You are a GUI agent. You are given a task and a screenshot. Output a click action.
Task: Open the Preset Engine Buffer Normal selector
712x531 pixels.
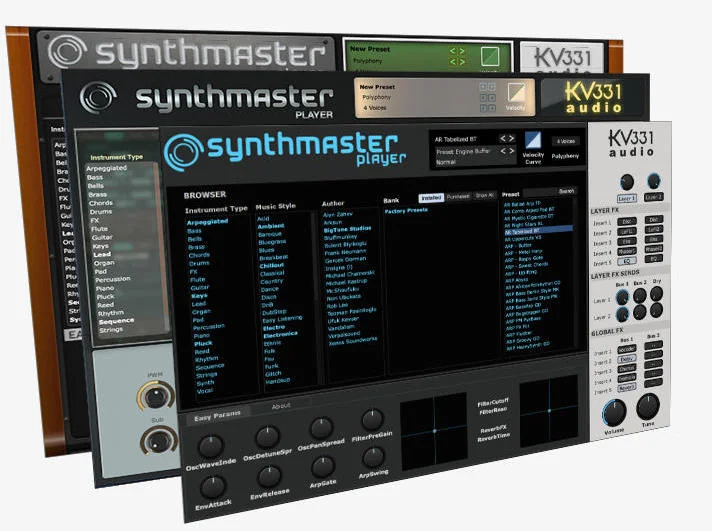pyautogui.click(x=466, y=157)
